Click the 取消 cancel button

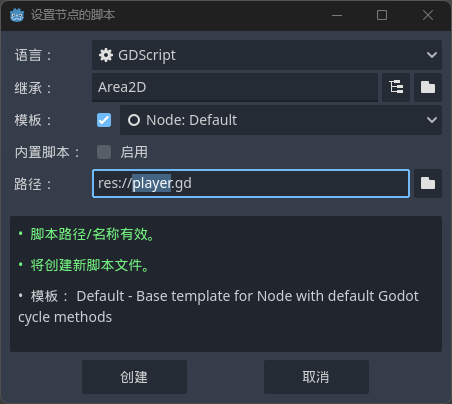[x=316, y=377]
